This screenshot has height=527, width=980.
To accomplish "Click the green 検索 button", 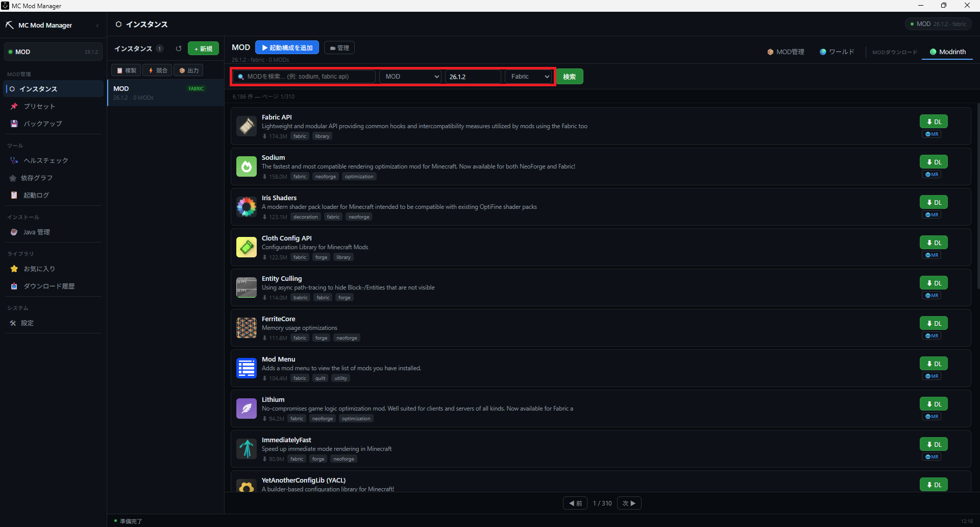I will pyautogui.click(x=570, y=77).
